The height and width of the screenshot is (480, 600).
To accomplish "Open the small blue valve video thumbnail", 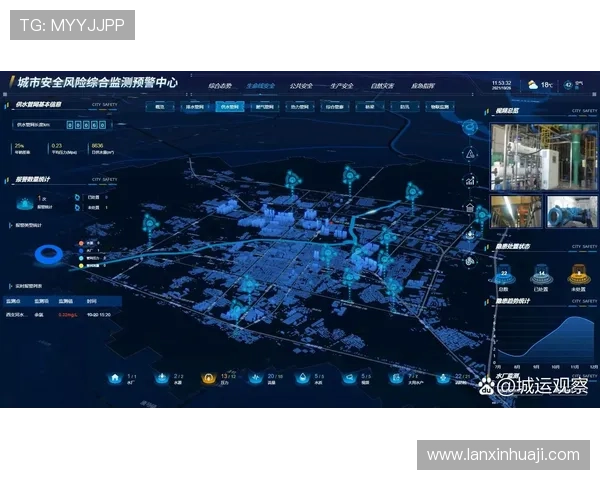I will click(571, 211).
